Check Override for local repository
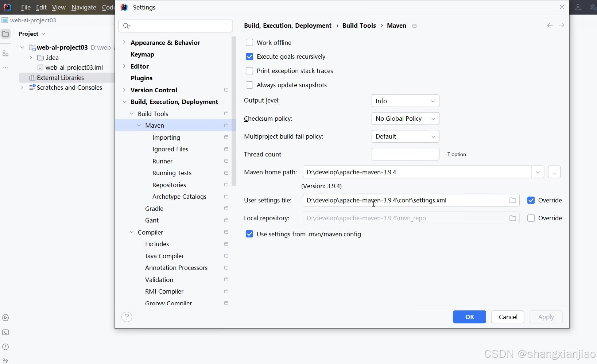This screenshot has height=364, width=597. [x=531, y=218]
